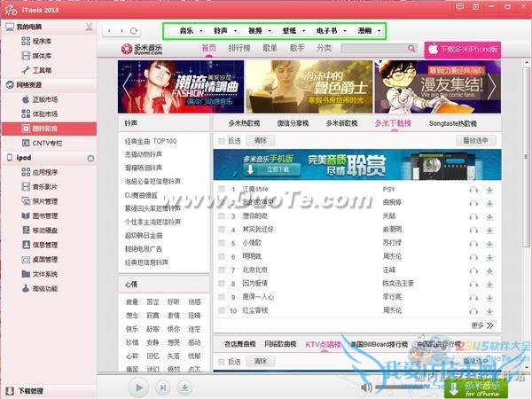The image size is (532, 399).
Task: Open 图书管理 under ipod
Action: (40, 216)
